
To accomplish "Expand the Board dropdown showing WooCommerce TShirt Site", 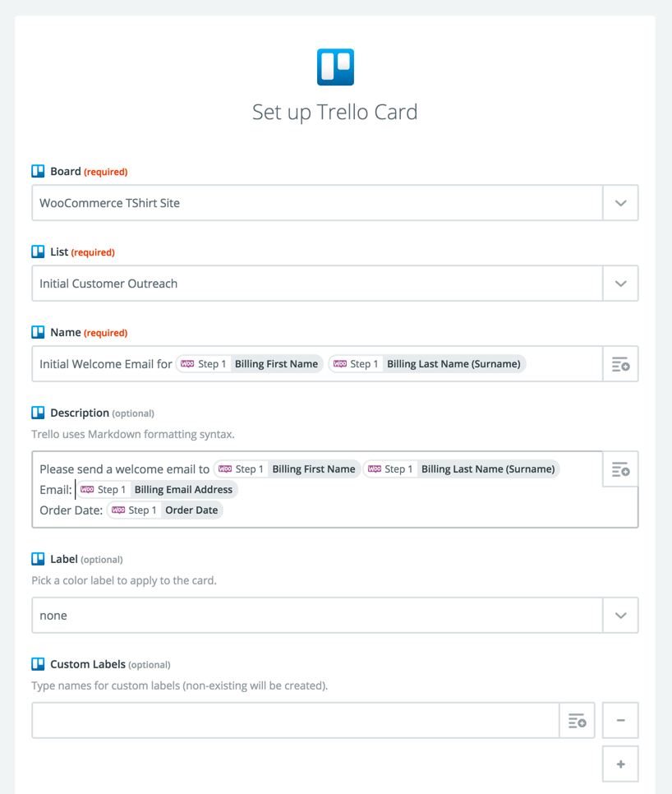I will (622, 202).
